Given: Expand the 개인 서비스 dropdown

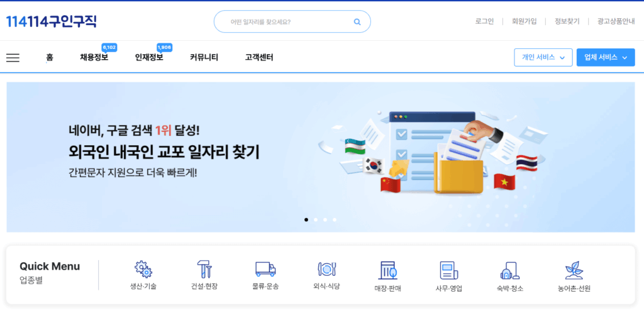Looking at the screenshot, I should (x=541, y=57).
